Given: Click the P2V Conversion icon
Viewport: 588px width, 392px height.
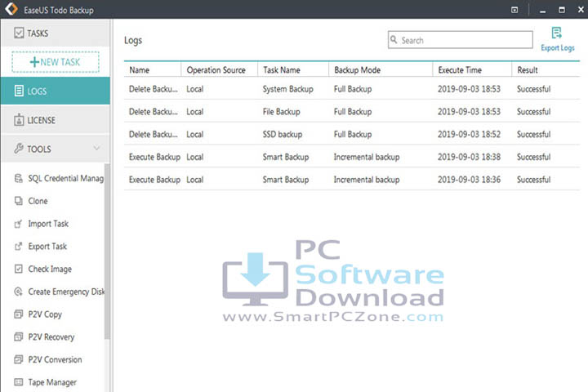Looking at the screenshot, I should (18, 359).
